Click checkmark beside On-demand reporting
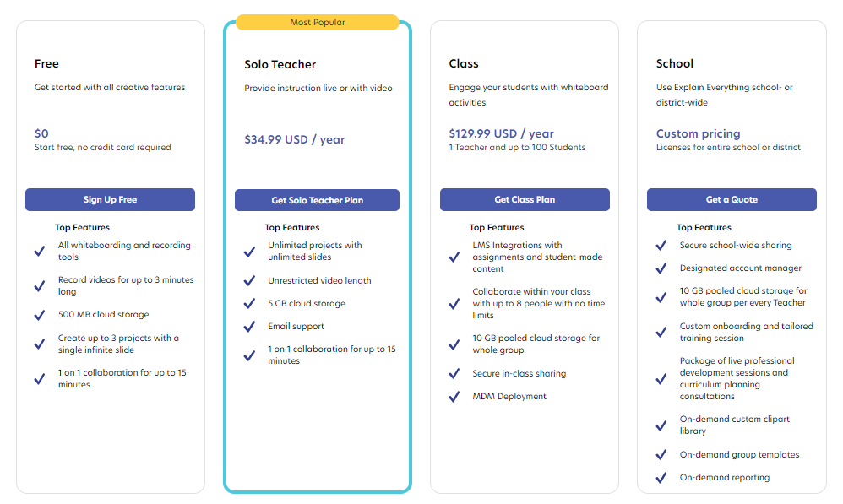This screenshot has height=504, width=843. point(661,478)
